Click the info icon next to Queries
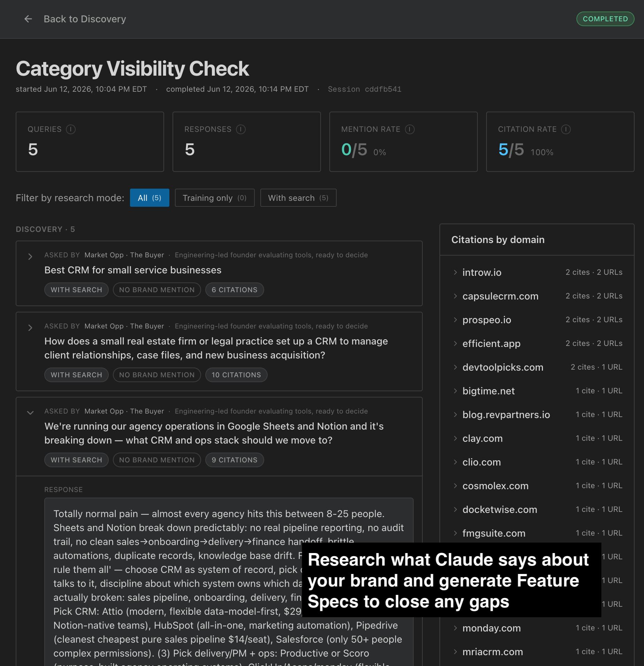 (x=71, y=129)
